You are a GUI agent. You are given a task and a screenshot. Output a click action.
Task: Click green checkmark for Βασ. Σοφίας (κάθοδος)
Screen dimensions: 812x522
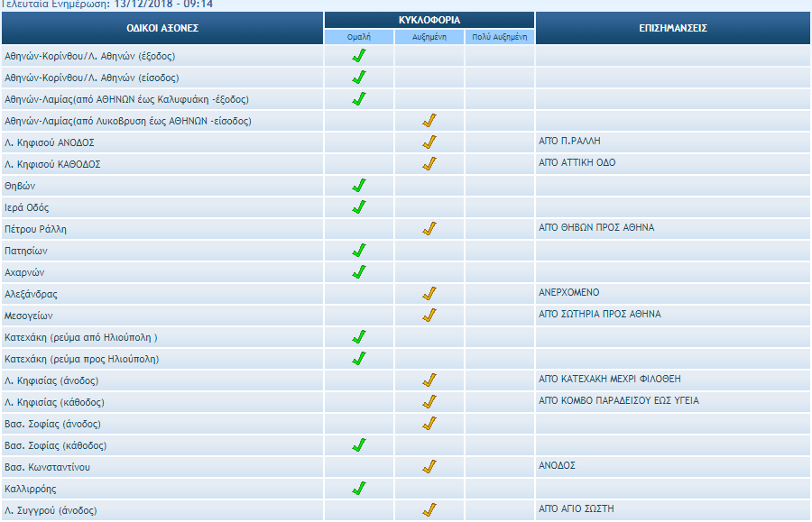coord(358,445)
